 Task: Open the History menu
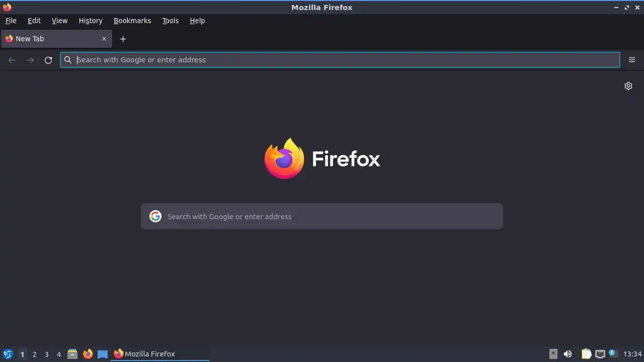click(91, 21)
